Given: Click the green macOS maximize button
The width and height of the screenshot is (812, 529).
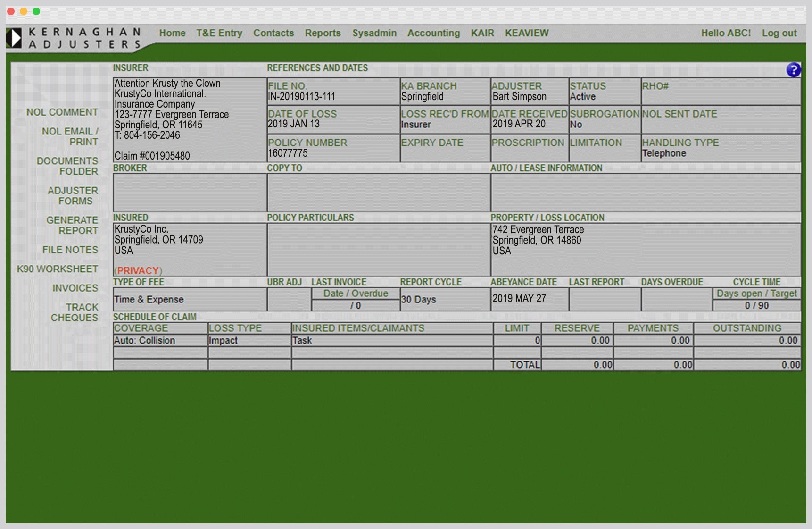Looking at the screenshot, I should point(36,11).
